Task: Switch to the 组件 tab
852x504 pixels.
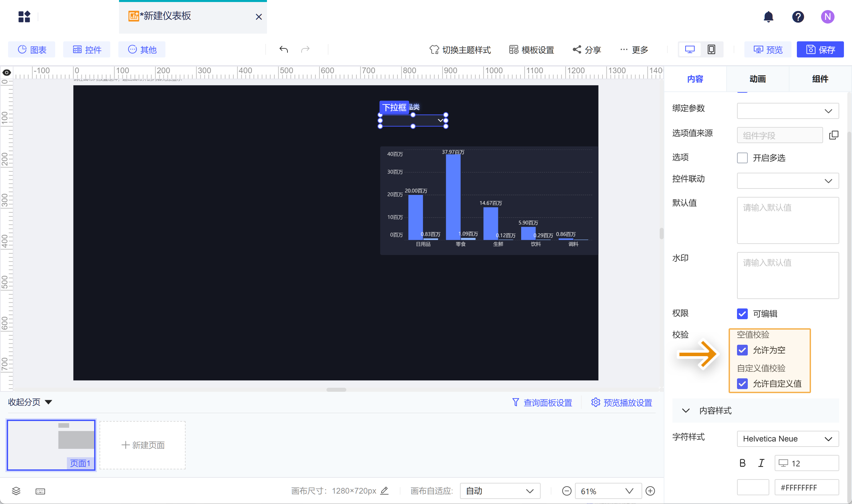Action: [x=820, y=79]
